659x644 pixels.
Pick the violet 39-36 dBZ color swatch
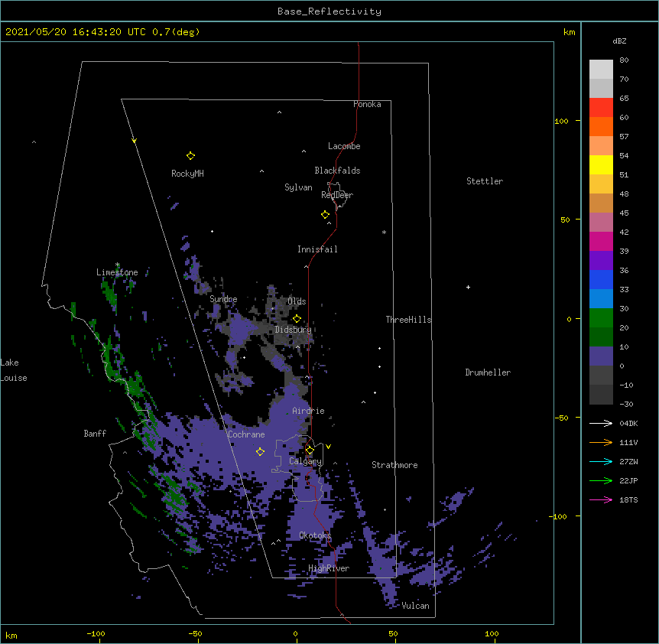(x=601, y=261)
